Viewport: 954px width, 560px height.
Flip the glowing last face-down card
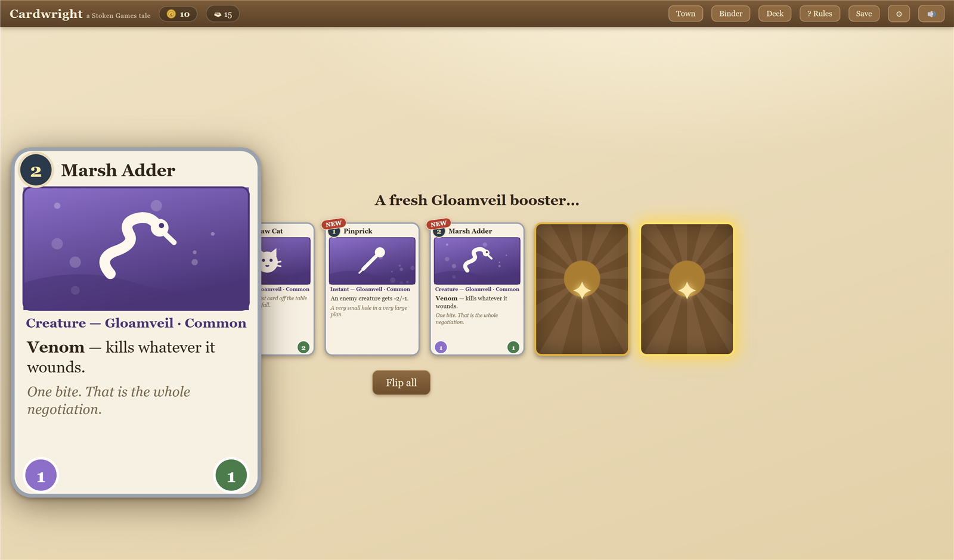click(687, 289)
